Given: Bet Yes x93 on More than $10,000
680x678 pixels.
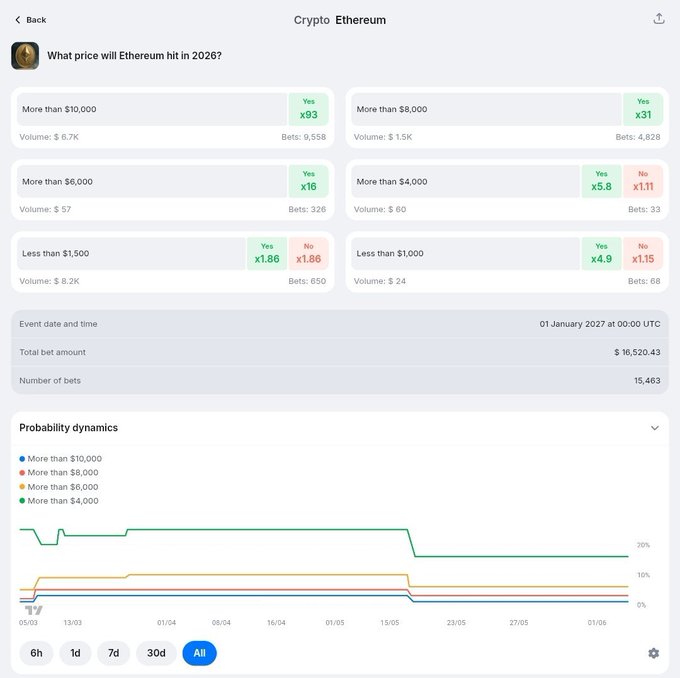Looking at the screenshot, I should 308,109.
